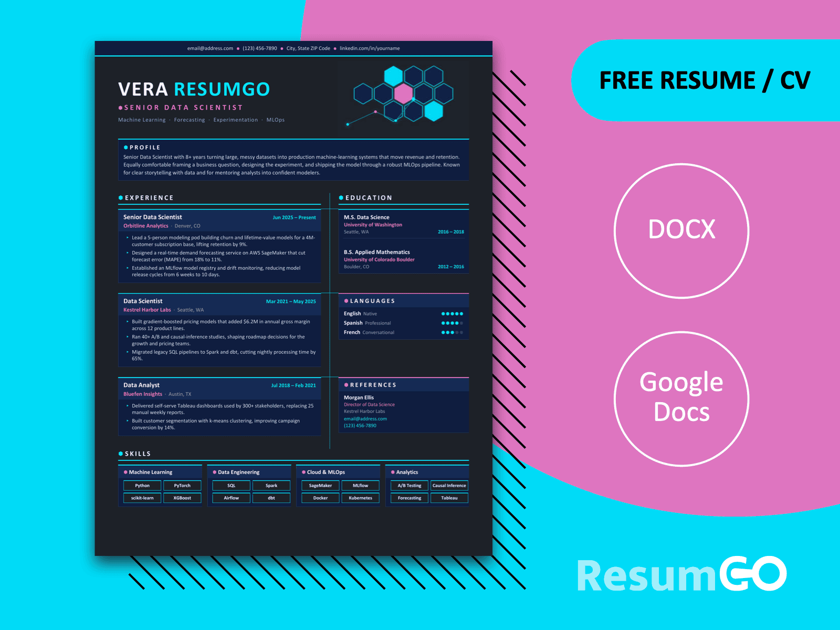Click the Cloud & MLOps skills category header
The height and width of the screenshot is (630, 840).
(x=338, y=472)
